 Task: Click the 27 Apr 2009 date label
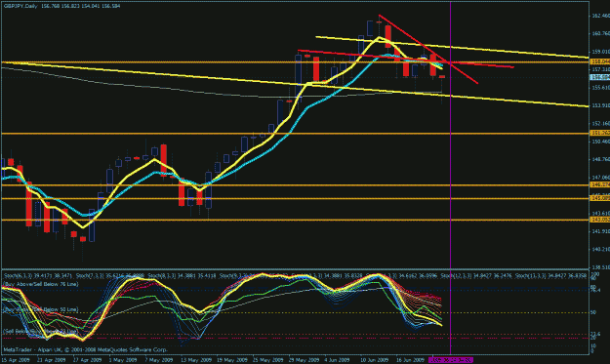(87, 360)
